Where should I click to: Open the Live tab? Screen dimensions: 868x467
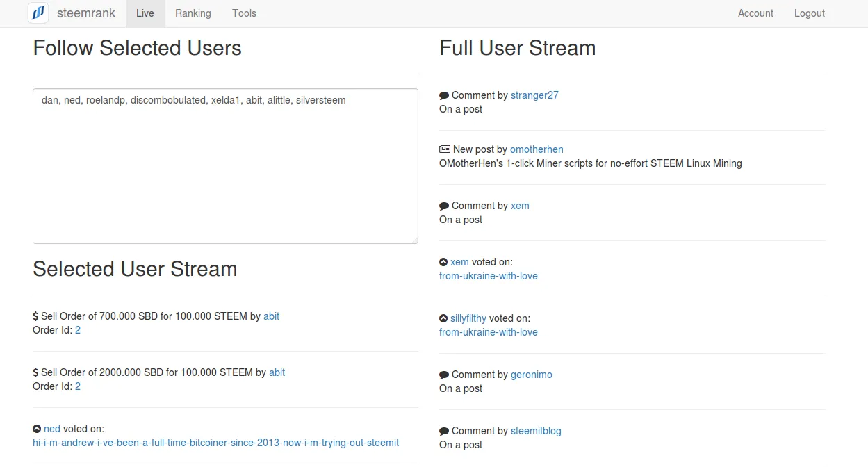pos(145,13)
